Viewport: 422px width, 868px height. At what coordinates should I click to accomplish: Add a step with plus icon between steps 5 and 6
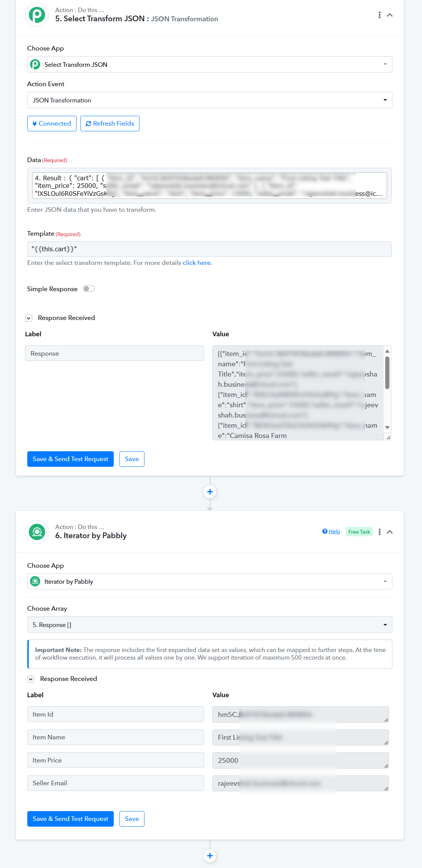pyautogui.click(x=210, y=492)
